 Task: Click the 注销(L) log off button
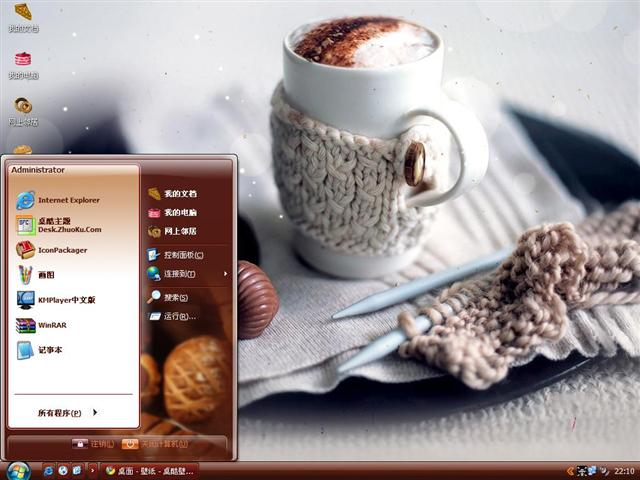tap(93, 444)
